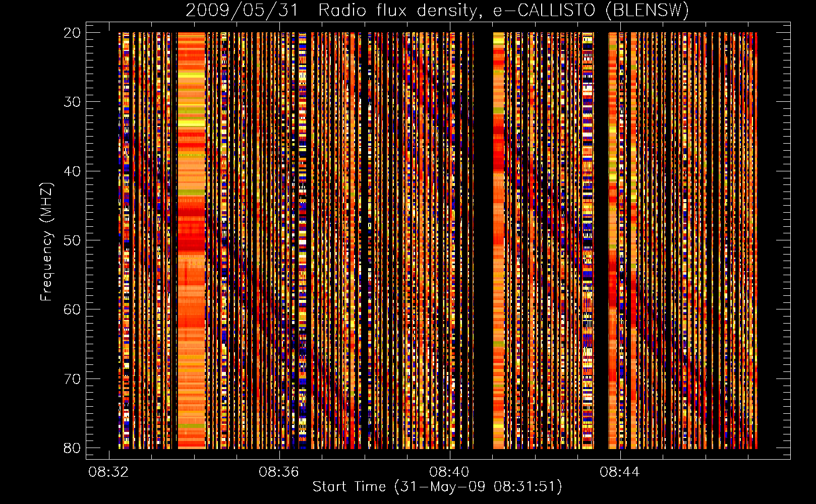Click the date "2009/05/31" in the title
This screenshot has height=504, width=816.
[242, 10]
